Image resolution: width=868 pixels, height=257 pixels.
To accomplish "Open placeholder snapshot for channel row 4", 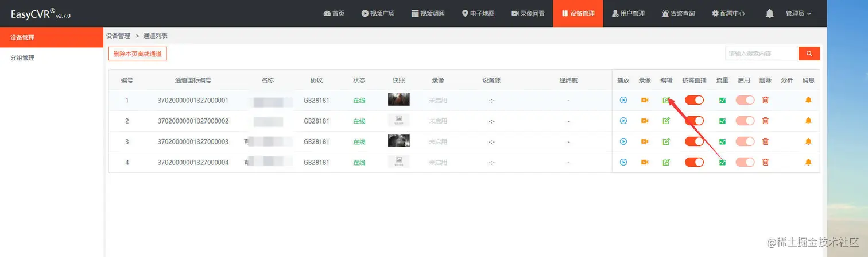I will [x=398, y=162].
